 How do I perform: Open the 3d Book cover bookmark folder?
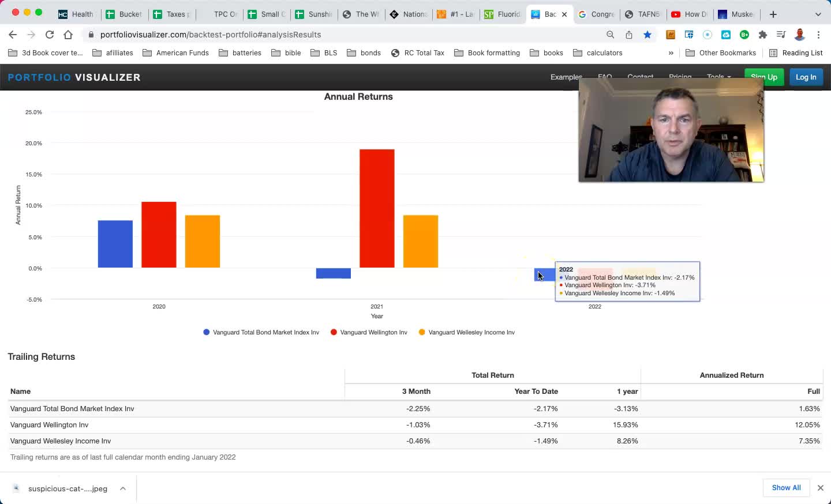[46, 53]
